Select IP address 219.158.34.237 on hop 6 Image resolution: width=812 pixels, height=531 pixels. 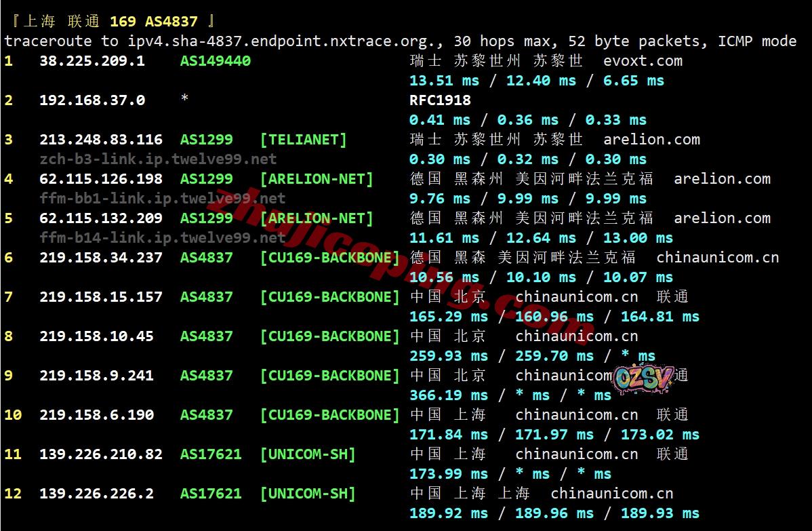100,258
